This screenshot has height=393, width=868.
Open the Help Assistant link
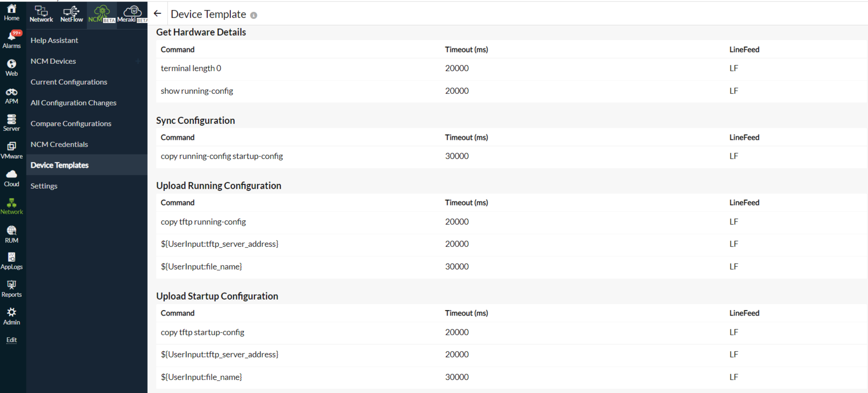click(x=54, y=40)
